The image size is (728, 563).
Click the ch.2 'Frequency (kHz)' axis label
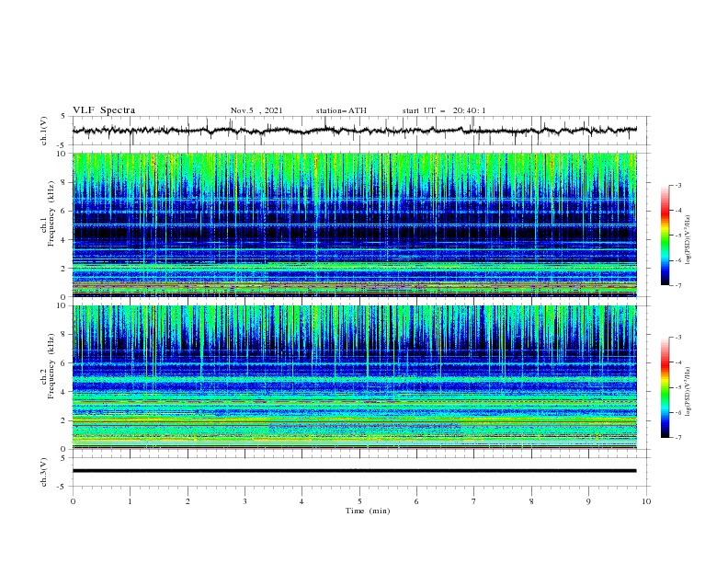(x=51, y=366)
